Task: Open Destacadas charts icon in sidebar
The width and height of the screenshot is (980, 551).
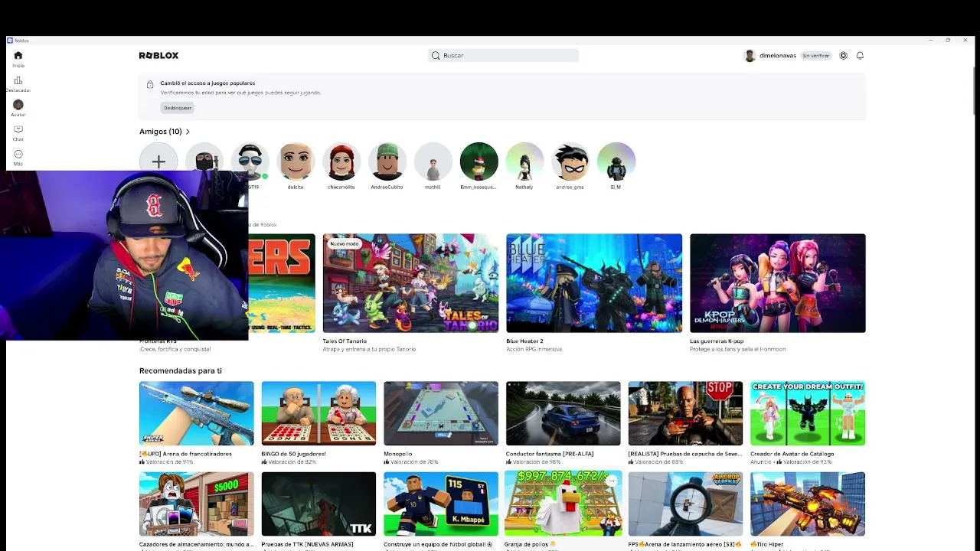Action: pos(18,80)
